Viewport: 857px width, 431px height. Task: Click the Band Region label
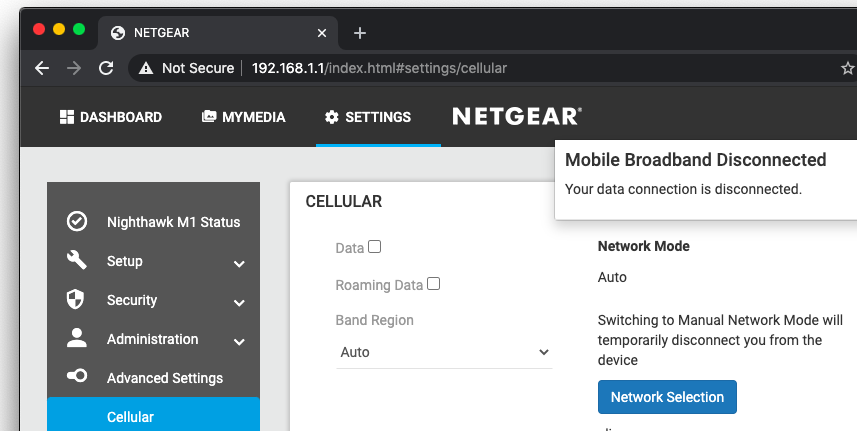[374, 320]
